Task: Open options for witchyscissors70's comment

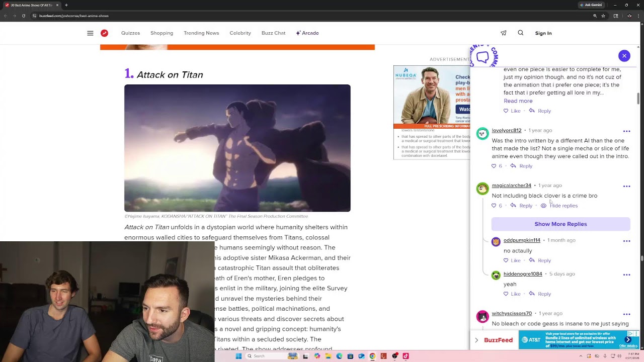Action: click(x=626, y=314)
